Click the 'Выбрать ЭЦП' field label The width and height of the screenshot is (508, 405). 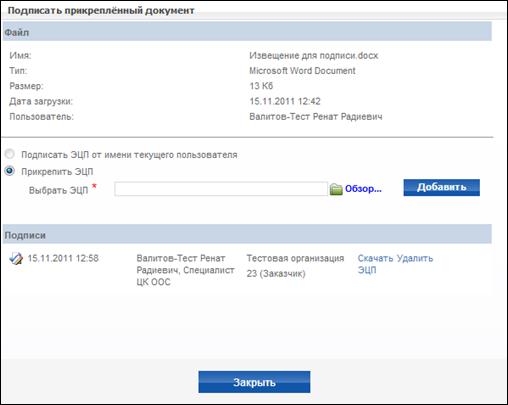[58, 190]
